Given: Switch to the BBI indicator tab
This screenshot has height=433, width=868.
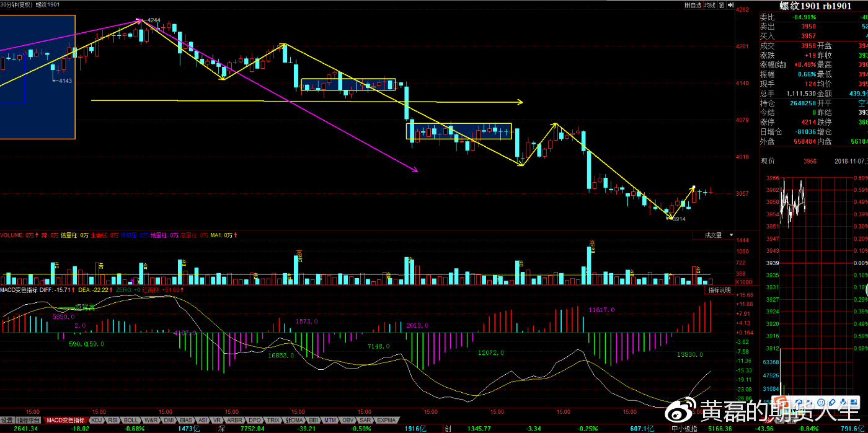Looking at the screenshot, I should [x=312, y=420].
